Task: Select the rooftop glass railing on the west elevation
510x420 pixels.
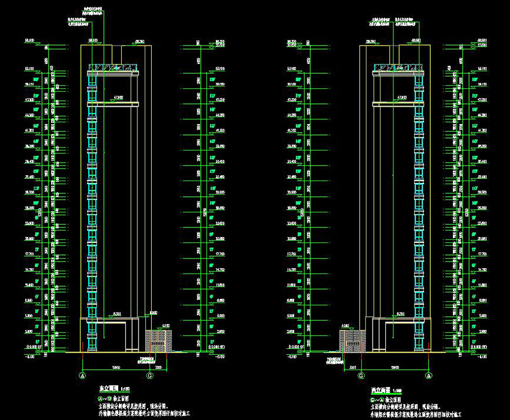Action: click(x=398, y=68)
